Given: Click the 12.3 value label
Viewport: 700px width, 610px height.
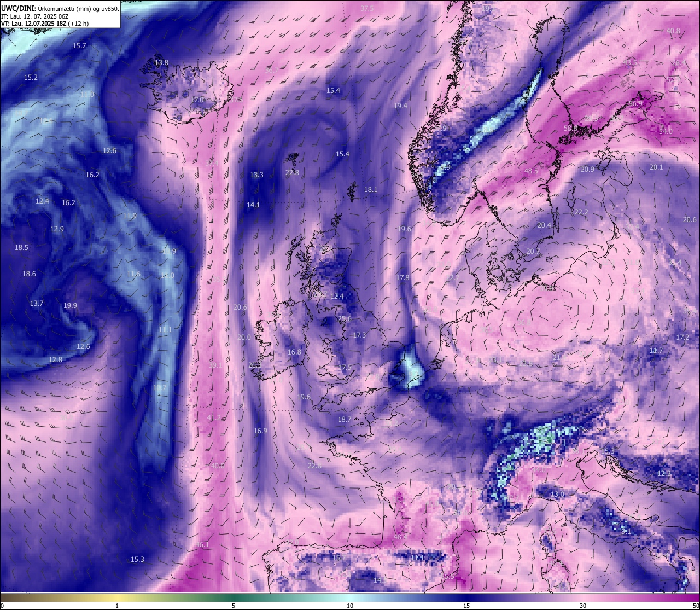Looking at the screenshot, I should tap(663, 474).
